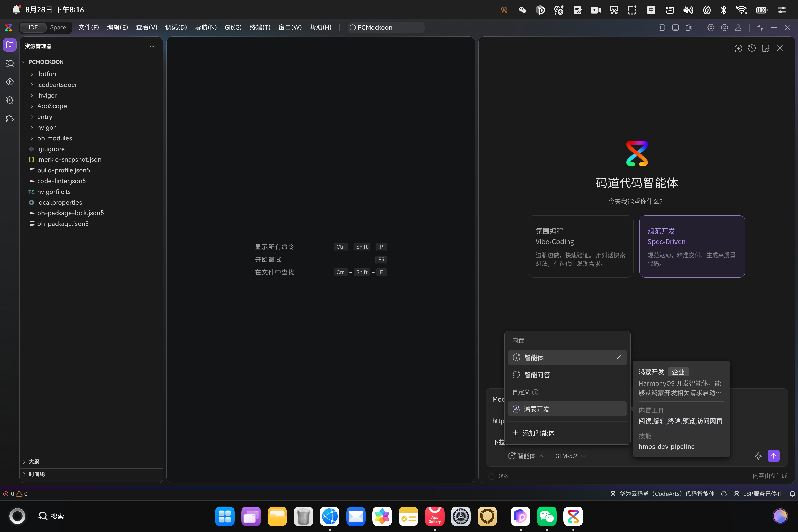Click the send arrow button in chat
Viewport: 798px width, 532px height.
coord(773,456)
